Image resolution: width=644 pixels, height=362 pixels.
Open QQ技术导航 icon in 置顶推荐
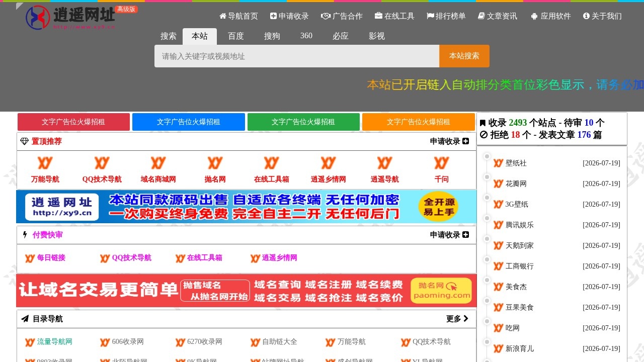click(x=102, y=170)
